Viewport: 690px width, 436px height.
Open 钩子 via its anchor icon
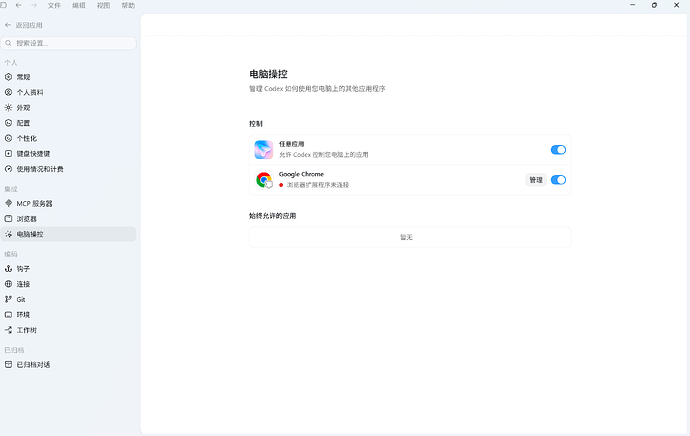8,268
